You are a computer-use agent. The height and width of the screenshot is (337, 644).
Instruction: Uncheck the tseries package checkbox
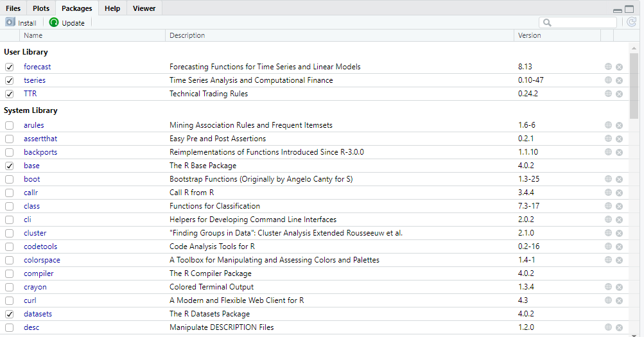(10, 80)
